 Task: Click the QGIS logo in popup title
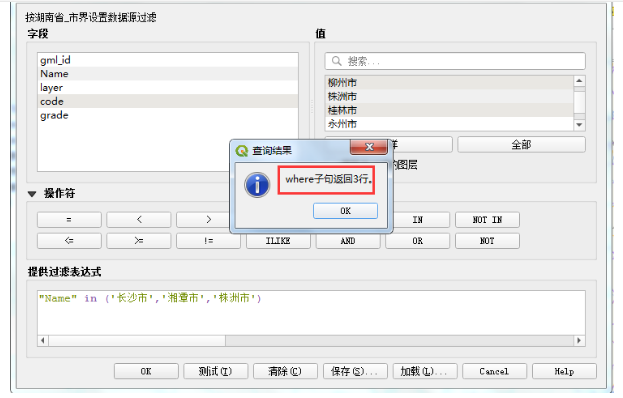pyautogui.click(x=242, y=151)
